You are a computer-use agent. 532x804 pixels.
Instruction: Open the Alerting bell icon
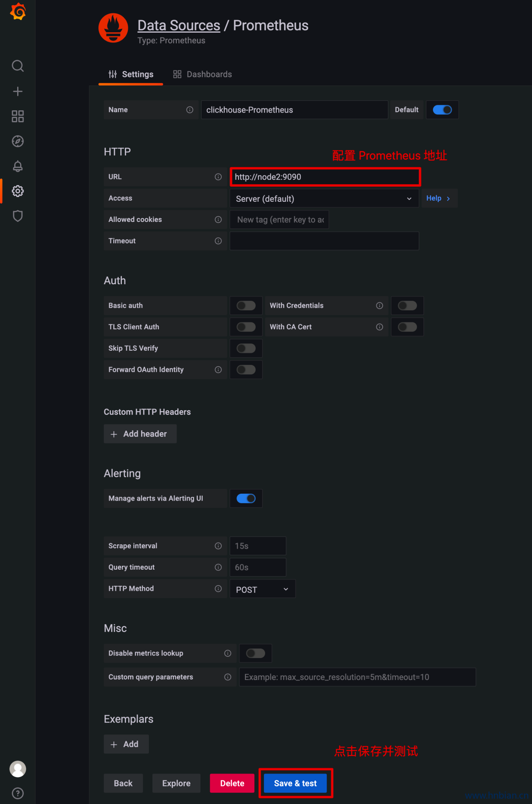18,166
